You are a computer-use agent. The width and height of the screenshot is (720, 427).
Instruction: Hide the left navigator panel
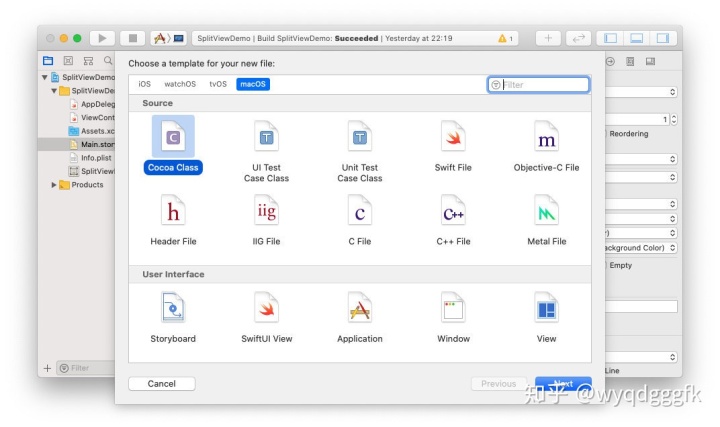pyautogui.click(x=610, y=38)
